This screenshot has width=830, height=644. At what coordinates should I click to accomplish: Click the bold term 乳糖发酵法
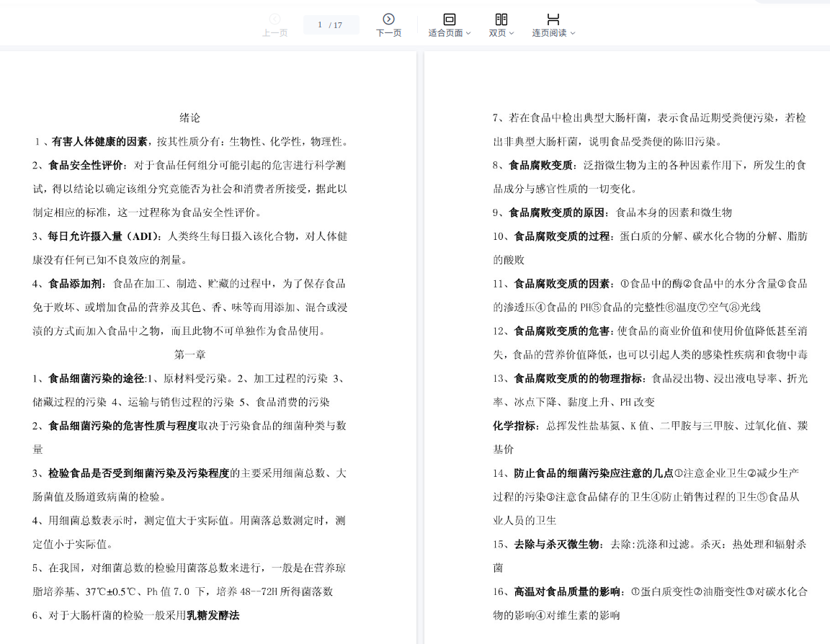(213, 615)
